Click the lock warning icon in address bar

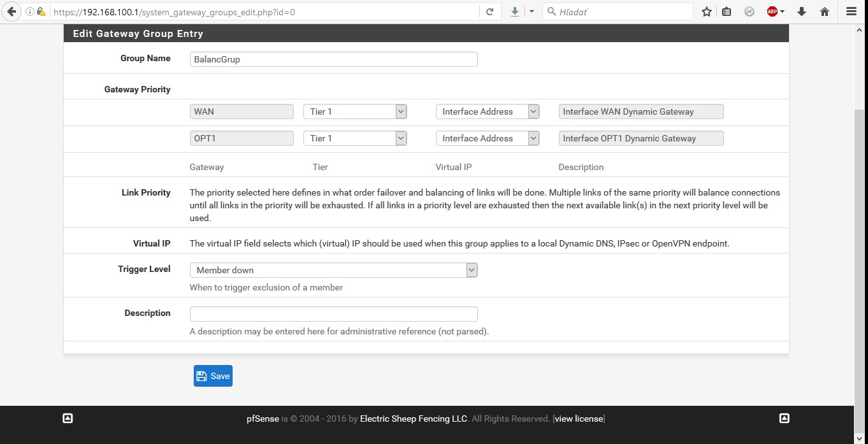[x=41, y=11]
